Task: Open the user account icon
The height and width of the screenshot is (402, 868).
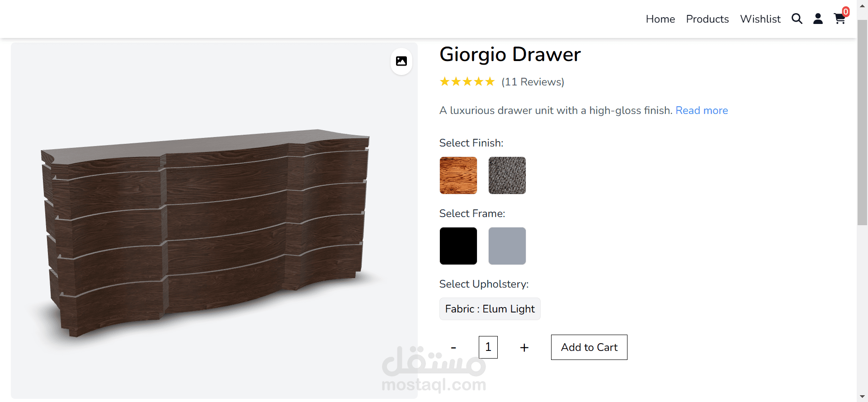Action: (x=818, y=19)
